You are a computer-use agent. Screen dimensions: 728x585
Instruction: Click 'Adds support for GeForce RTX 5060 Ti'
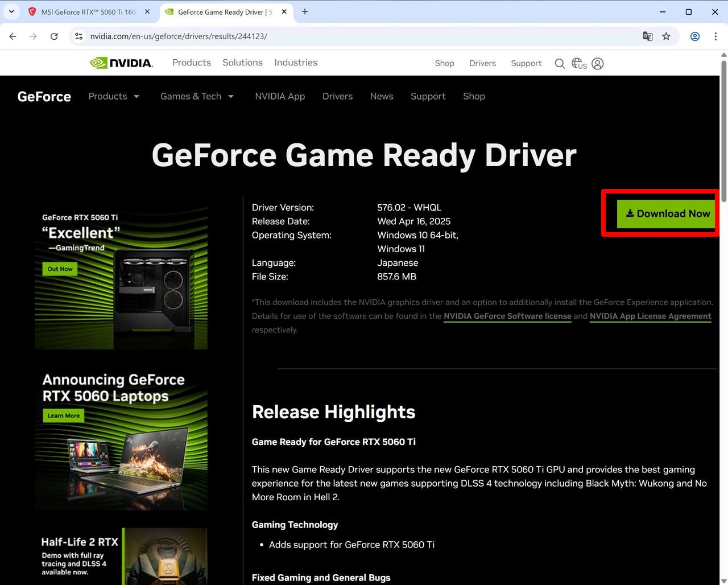pyautogui.click(x=351, y=545)
